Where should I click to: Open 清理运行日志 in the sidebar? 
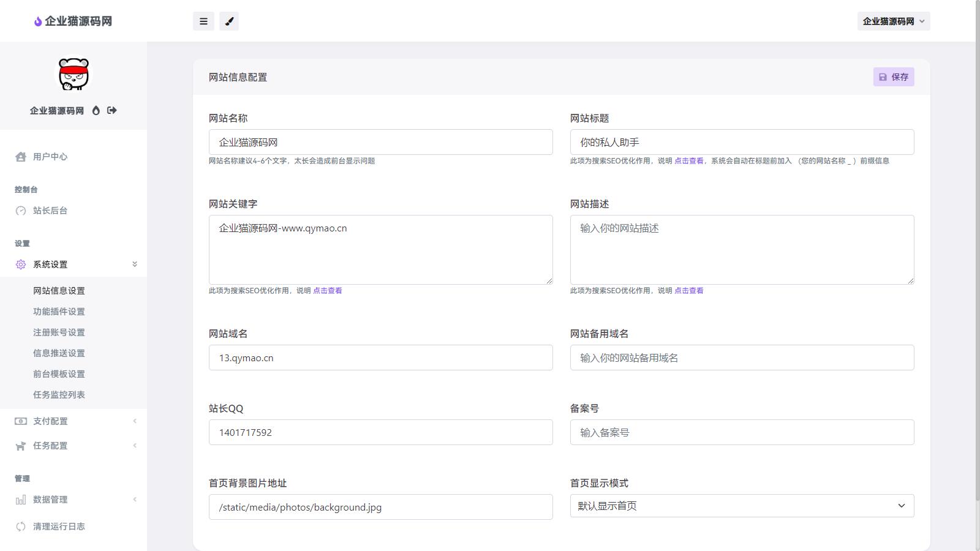59,527
